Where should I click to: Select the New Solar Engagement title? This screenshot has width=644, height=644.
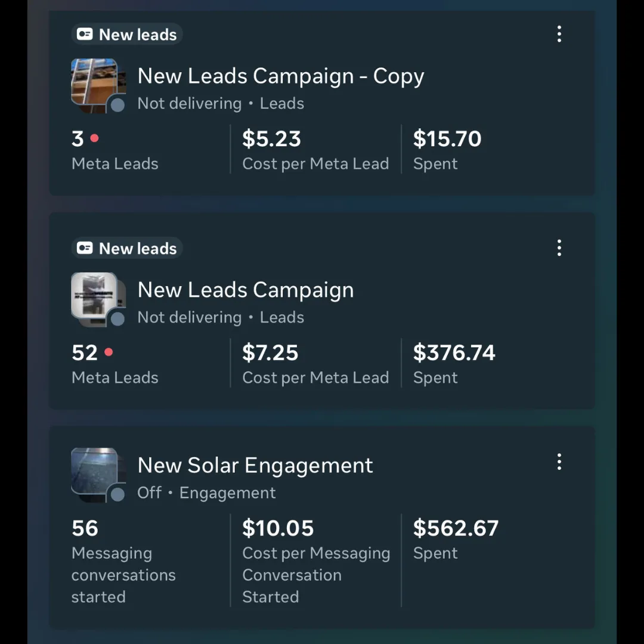[255, 465]
